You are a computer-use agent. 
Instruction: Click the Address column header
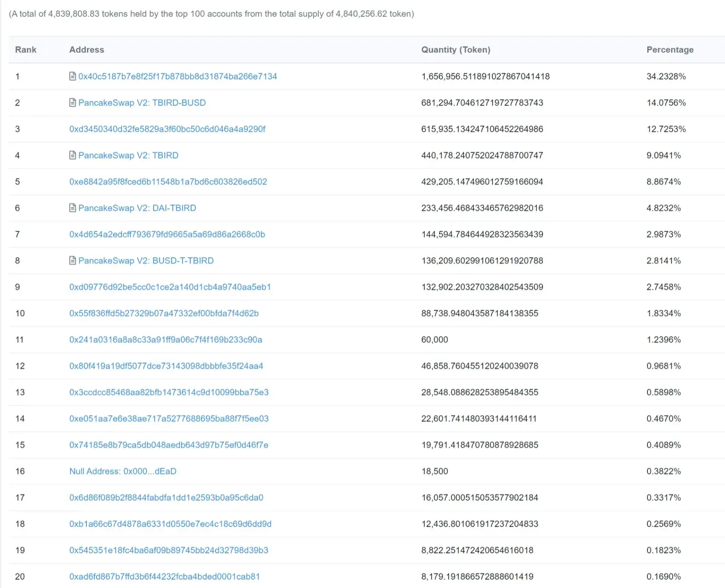click(x=87, y=50)
